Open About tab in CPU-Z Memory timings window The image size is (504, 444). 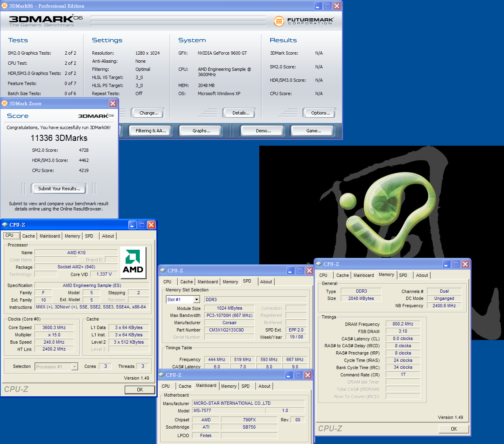(x=422, y=275)
